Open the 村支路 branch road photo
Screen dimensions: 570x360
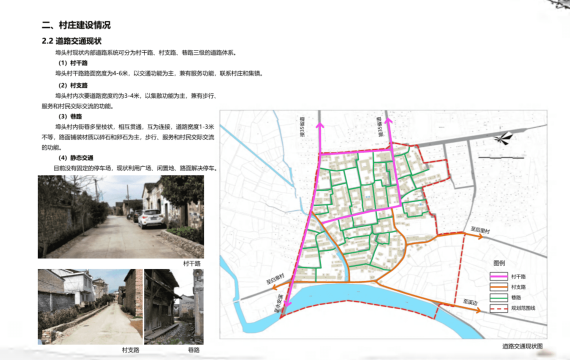(91, 307)
